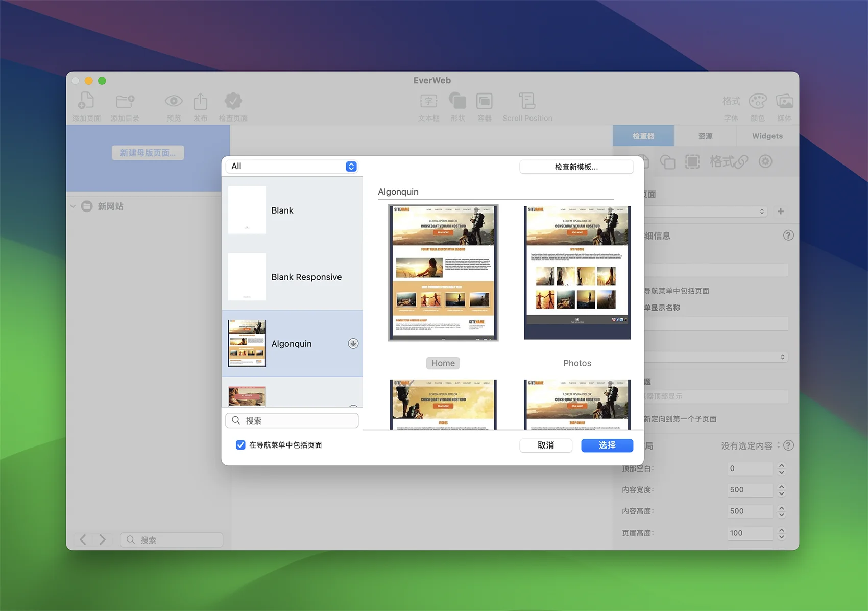Select the metrics inspector icon
Viewport: 868px width, 611px height.
(692, 162)
